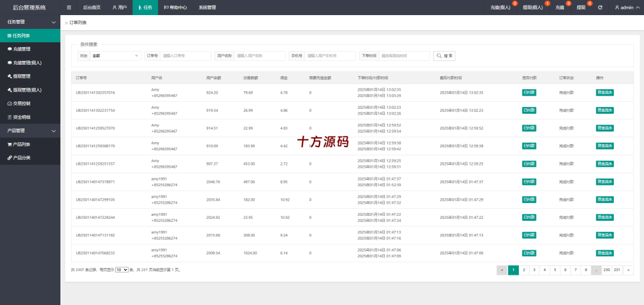644x305 pixels.
Task: Open 产品列表 in the sidebar
Action: (30, 145)
